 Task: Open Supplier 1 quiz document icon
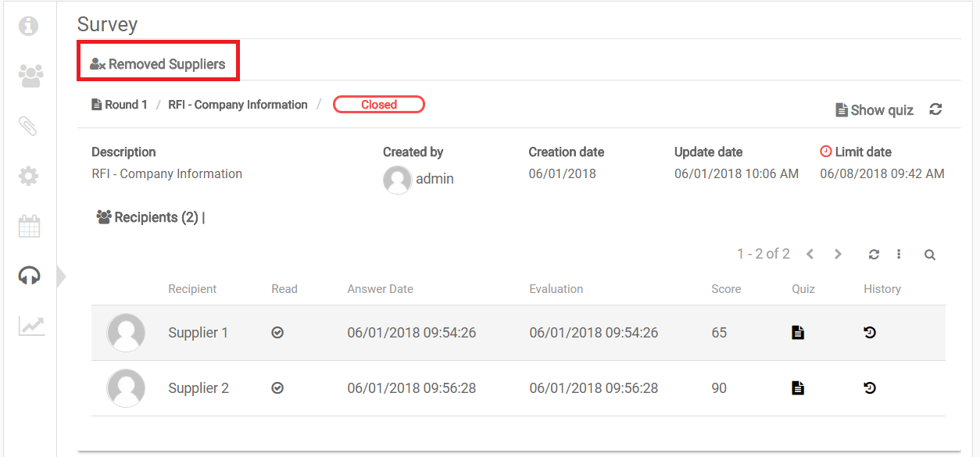pyautogui.click(x=797, y=333)
